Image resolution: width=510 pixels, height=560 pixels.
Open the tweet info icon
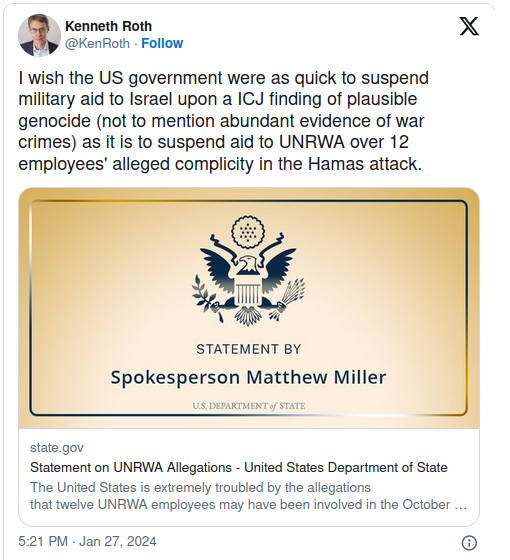click(x=469, y=542)
